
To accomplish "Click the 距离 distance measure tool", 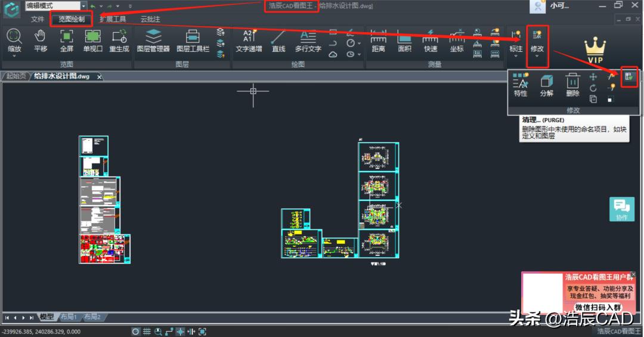I will coord(378,40).
